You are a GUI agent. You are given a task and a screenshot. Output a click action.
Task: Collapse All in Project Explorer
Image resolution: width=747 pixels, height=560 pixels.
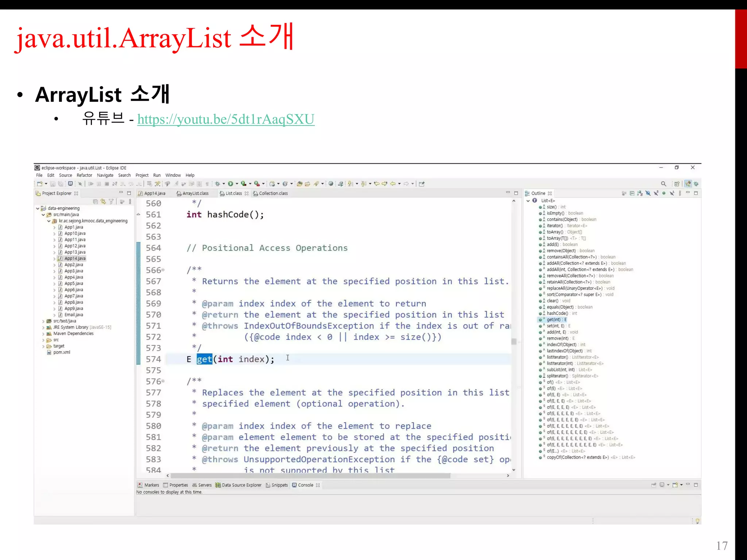pos(96,202)
